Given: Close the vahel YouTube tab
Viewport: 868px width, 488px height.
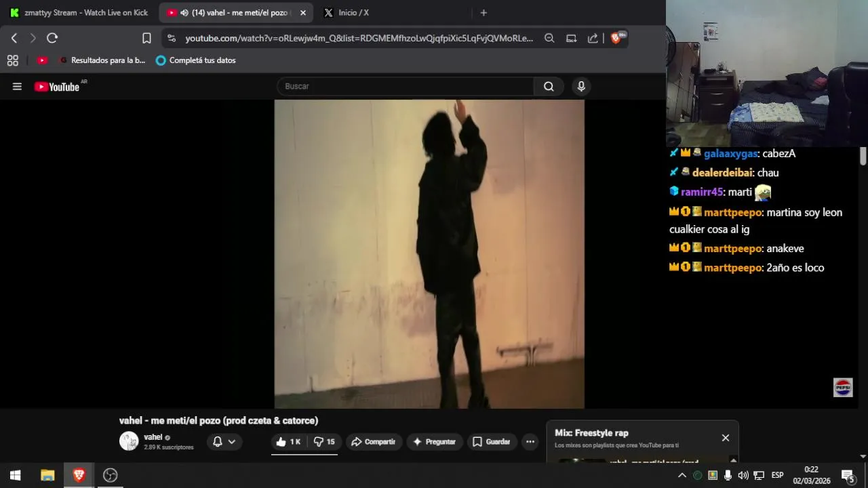Looking at the screenshot, I should coord(303,13).
